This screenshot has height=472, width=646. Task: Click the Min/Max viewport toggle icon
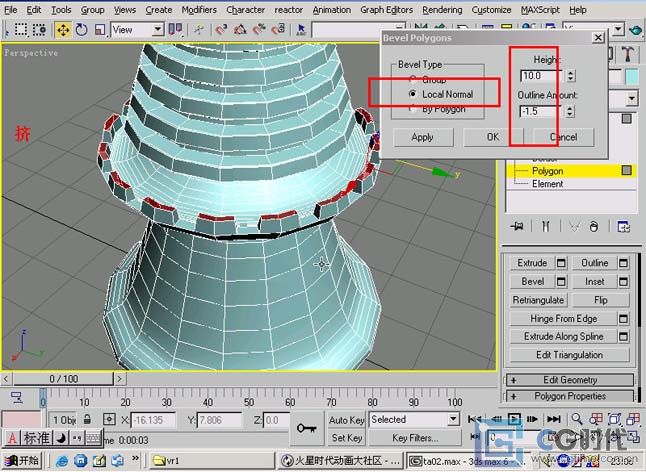pos(633,437)
